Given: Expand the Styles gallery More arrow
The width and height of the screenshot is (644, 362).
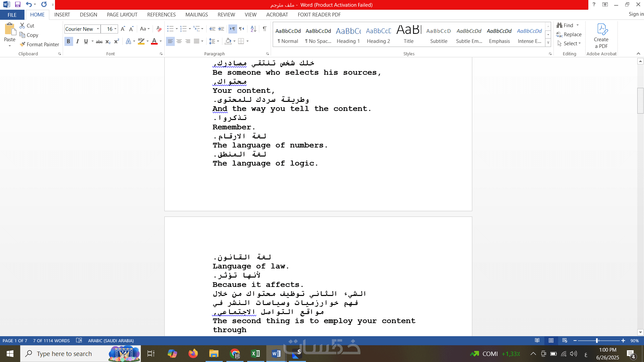Looking at the screenshot, I should (548, 43).
